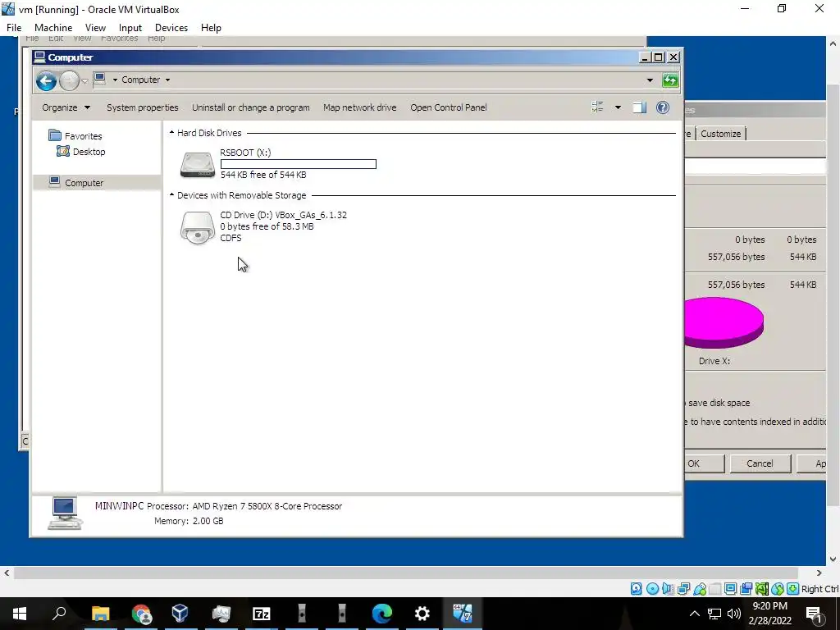Open the VirtualBox Machine menu

(53, 28)
